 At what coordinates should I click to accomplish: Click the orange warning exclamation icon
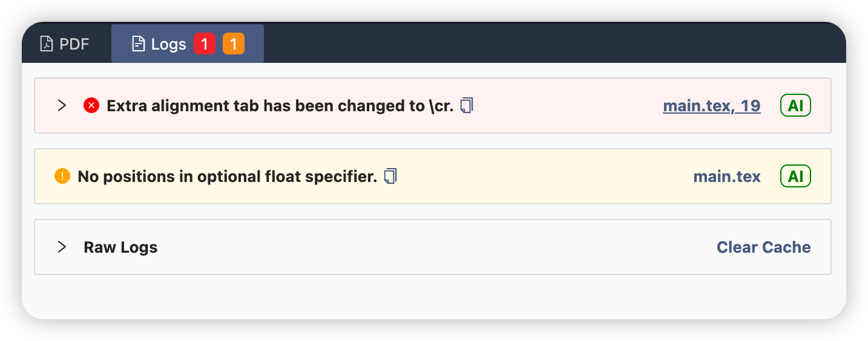coord(62,177)
